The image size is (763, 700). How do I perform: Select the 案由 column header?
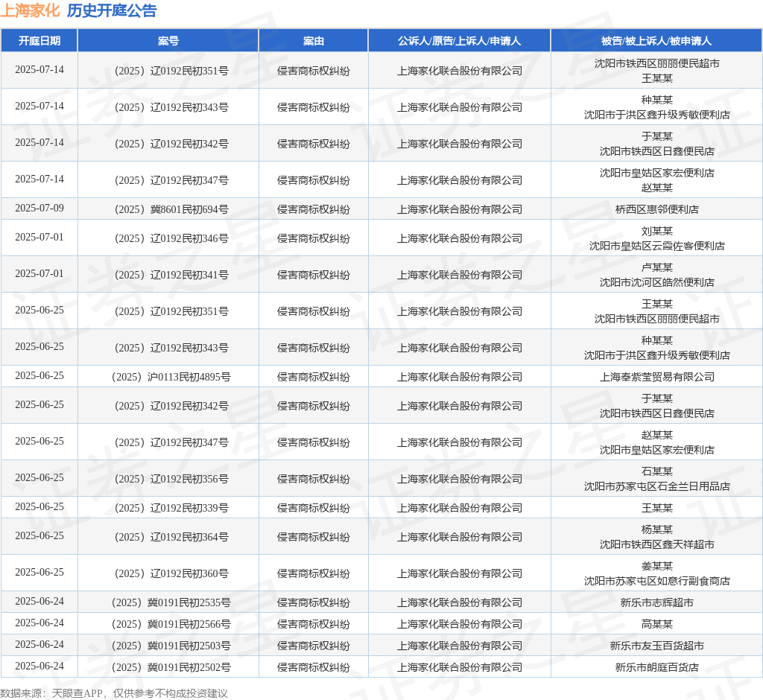pos(314,41)
